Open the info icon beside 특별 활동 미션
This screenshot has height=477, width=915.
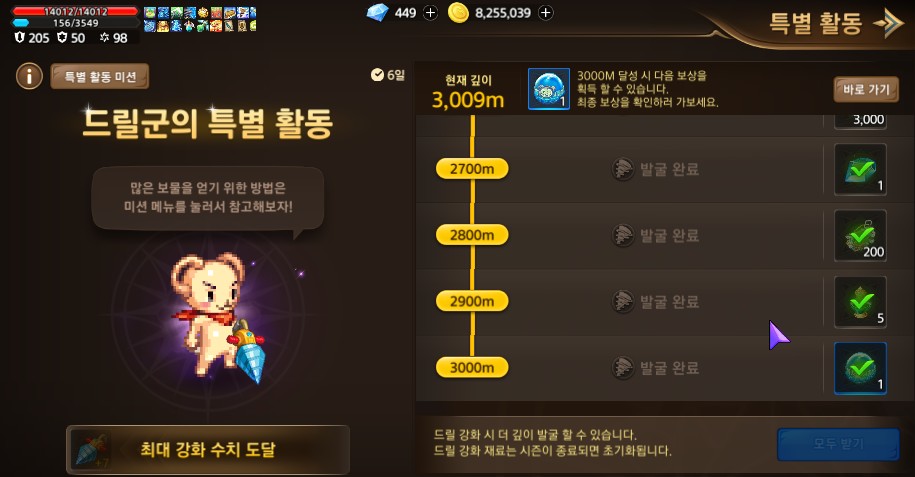tap(29, 76)
